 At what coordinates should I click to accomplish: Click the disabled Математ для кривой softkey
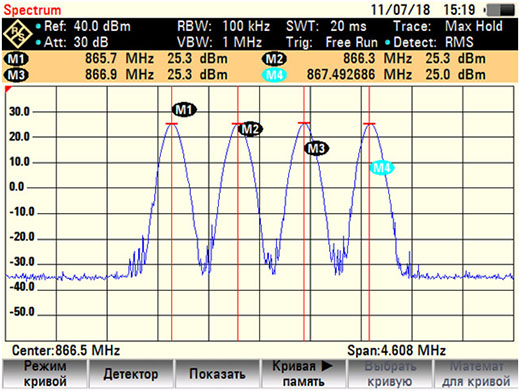476,374
